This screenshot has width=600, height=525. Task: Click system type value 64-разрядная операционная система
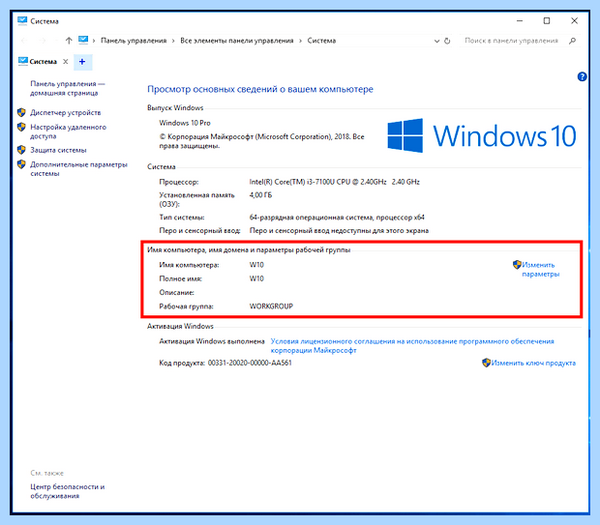pyautogui.click(x=337, y=217)
